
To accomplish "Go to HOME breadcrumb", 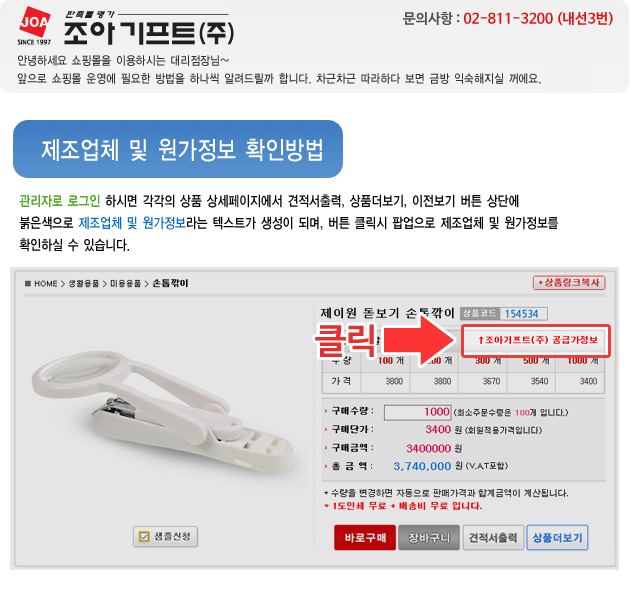I will (x=45, y=284).
